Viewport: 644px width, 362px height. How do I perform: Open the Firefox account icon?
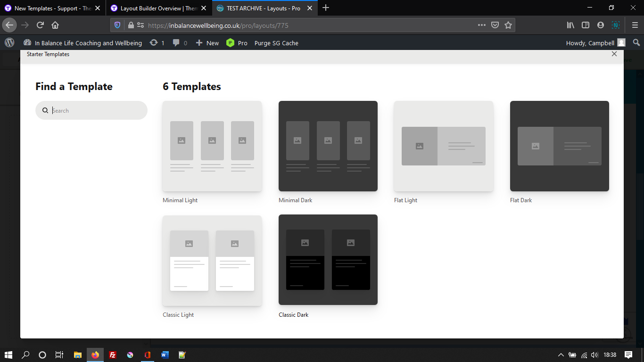click(x=601, y=25)
